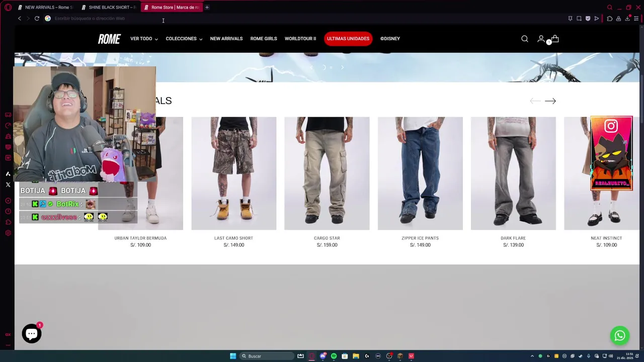This screenshot has width=644, height=362.
Task: Take a snapshot with camera toolbar icon
Action: coord(579,19)
